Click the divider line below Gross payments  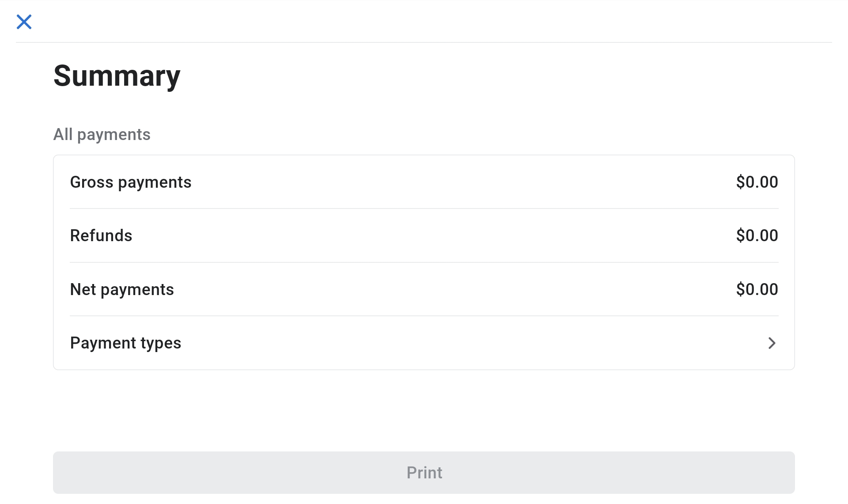coord(424,208)
